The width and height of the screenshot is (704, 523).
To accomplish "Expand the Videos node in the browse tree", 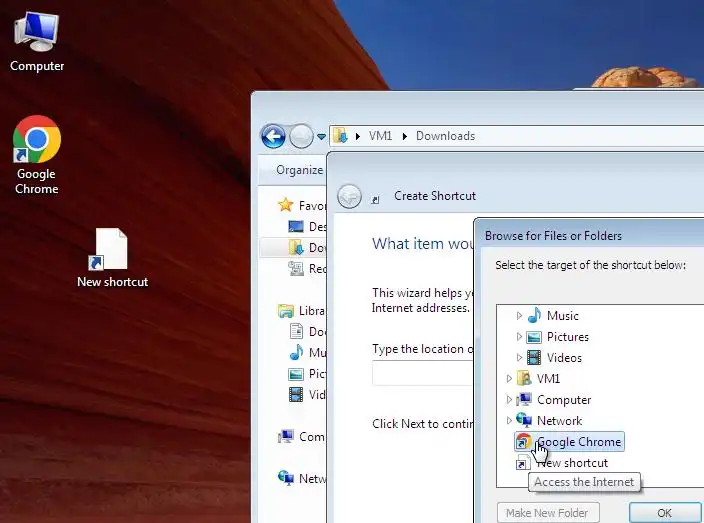I will (519, 358).
